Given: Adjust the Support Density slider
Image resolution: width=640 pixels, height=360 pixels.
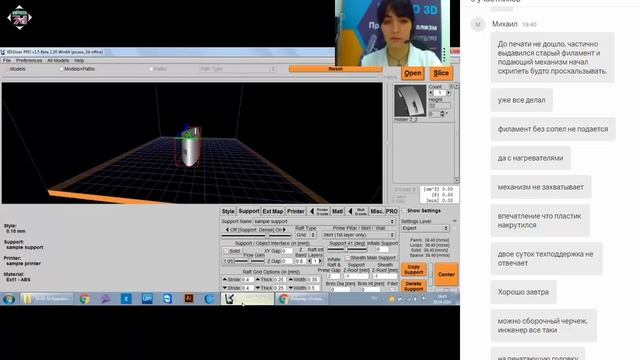Looking at the screenshot, I should pyautogui.click(x=256, y=236).
